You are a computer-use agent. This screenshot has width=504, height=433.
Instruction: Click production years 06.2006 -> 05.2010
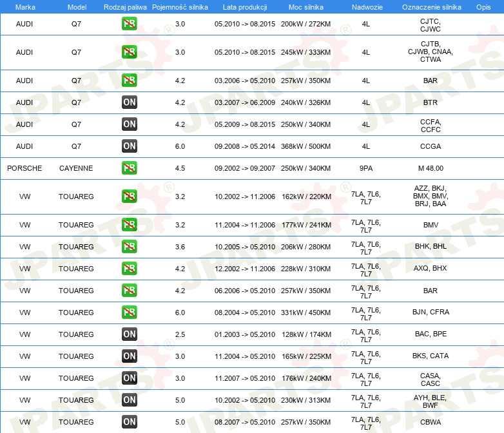(245, 291)
